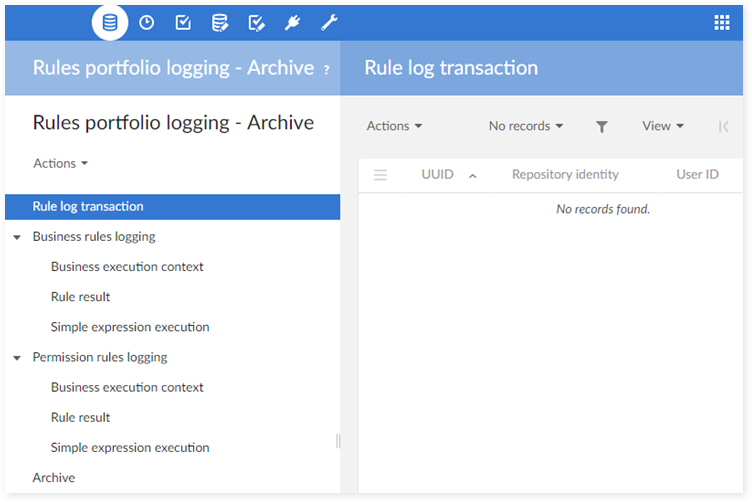
Task: Open the No records dropdown
Action: point(526,126)
